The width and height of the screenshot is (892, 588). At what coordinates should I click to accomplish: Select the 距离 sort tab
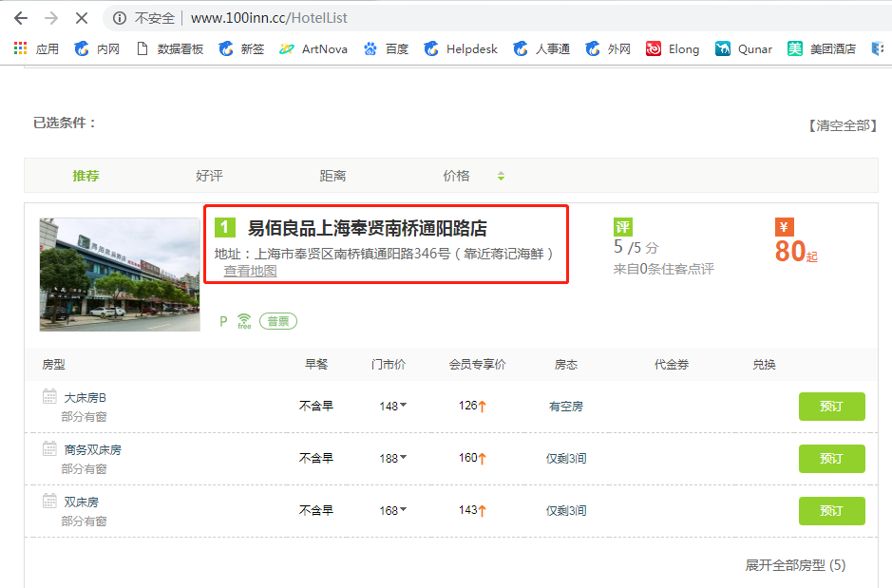pos(332,176)
